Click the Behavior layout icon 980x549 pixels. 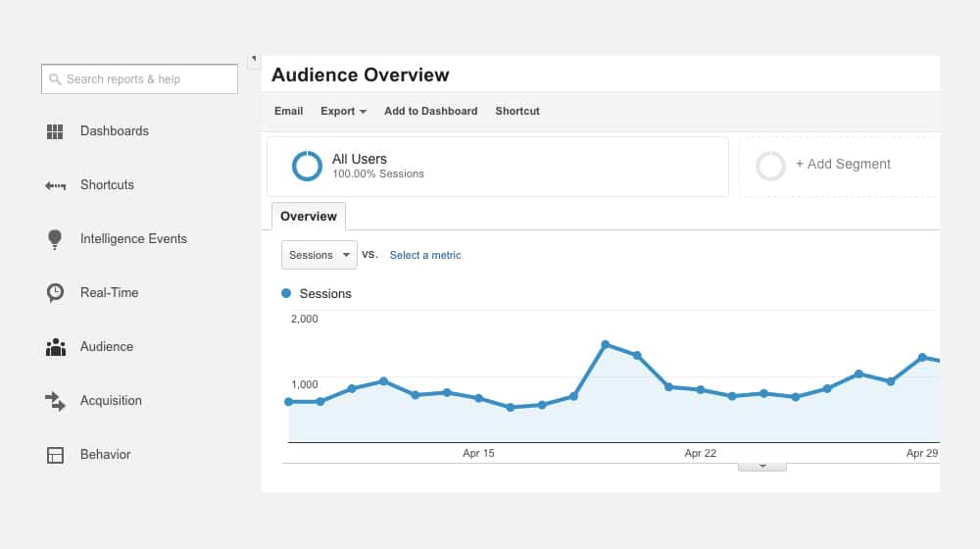pyautogui.click(x=55, y=455)
